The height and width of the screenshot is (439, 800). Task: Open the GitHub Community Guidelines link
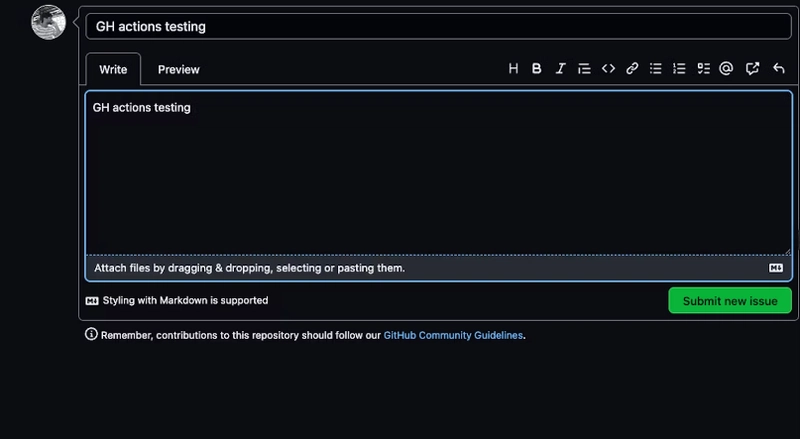coord(453,335)
